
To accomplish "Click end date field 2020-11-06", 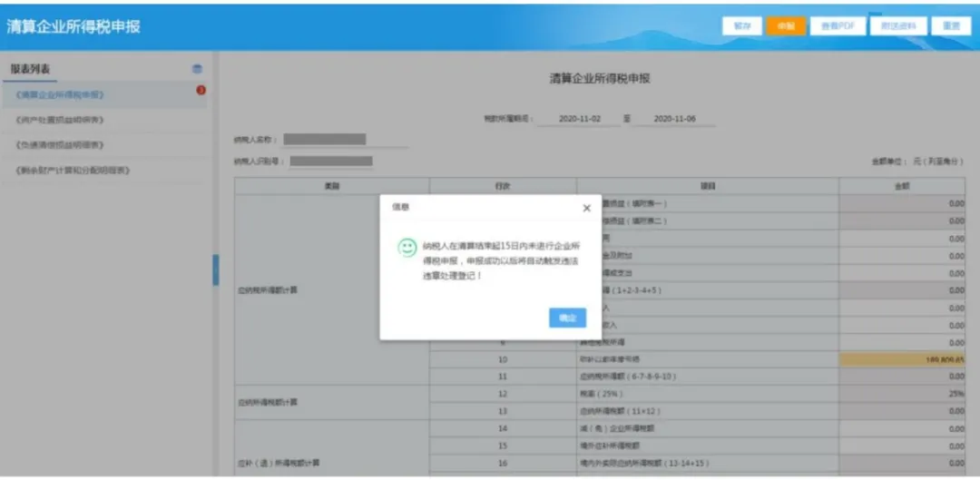I will point(674,119).
